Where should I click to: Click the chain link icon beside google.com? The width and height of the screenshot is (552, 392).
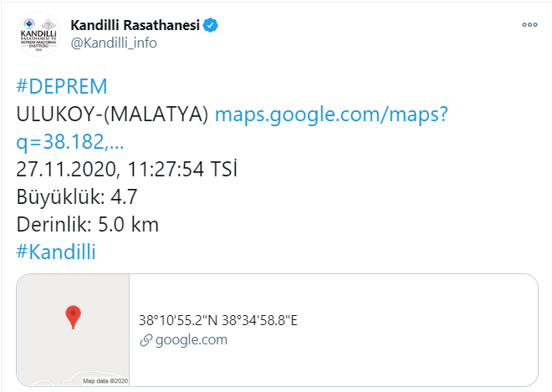[x=146, y=339]
